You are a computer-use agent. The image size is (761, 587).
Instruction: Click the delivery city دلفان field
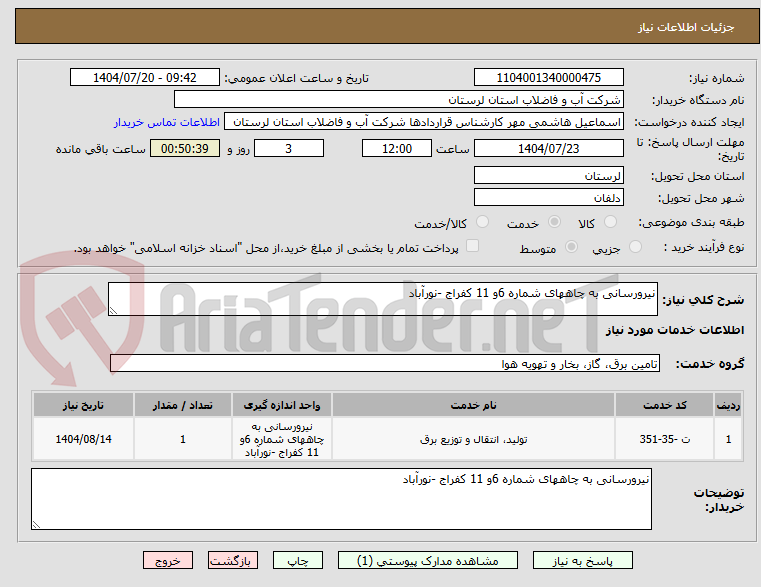tap(548, 197)
